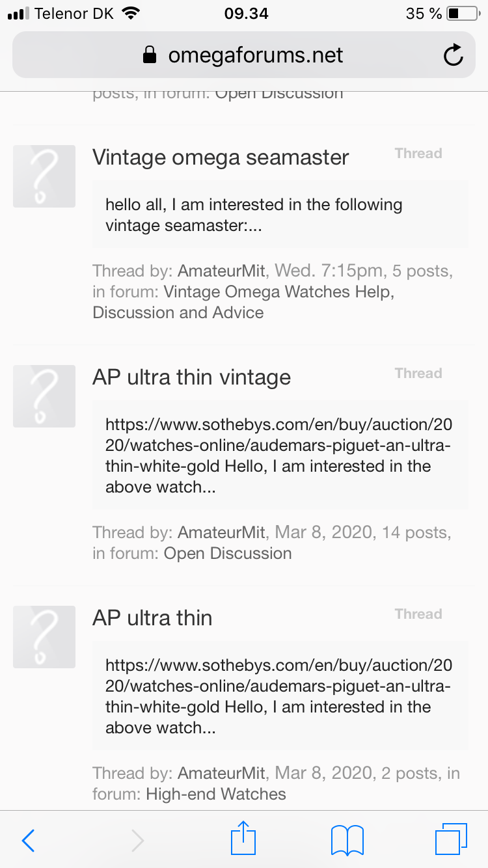Tap the Wi-Fi status bar icon
The height and width of the screenshot is (868, 488).
(x=131, y=13)
